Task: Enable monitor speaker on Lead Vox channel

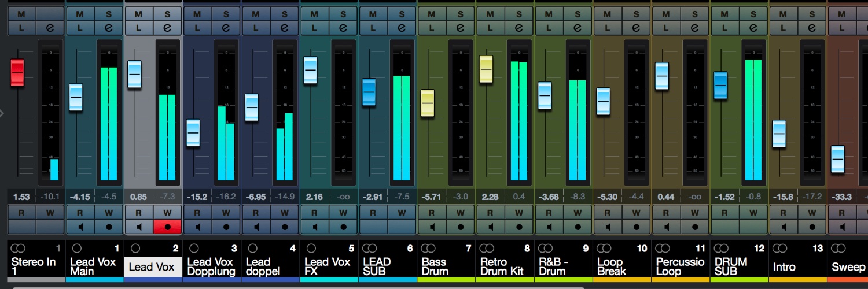Action: (x=139, y=227)
